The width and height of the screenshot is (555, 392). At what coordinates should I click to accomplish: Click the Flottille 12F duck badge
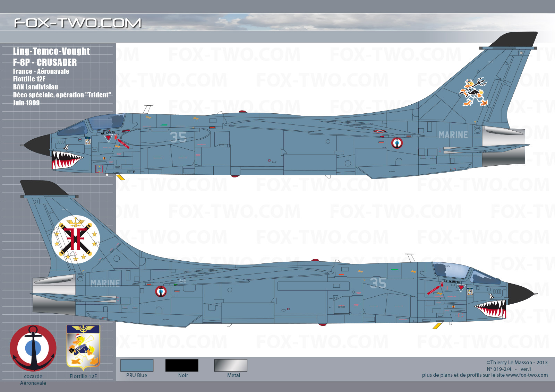[83, 348]
